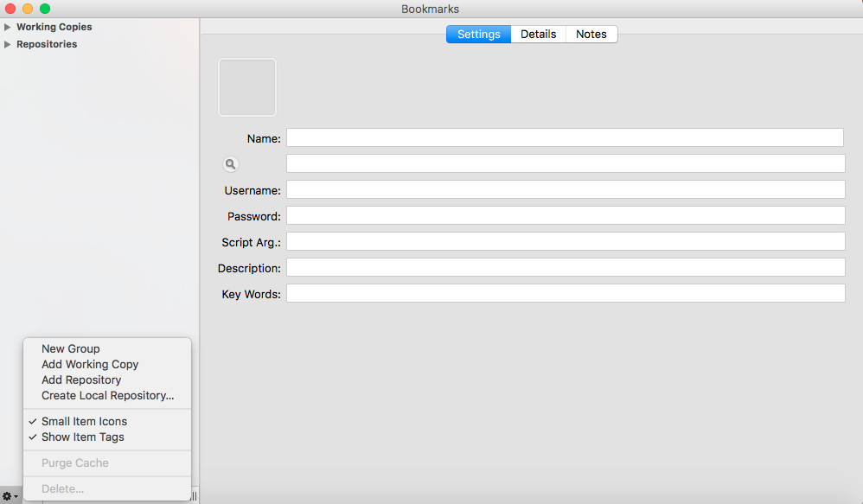
Task: Click the empty bookmark icon image well
Action: click(x=247, y=87)
